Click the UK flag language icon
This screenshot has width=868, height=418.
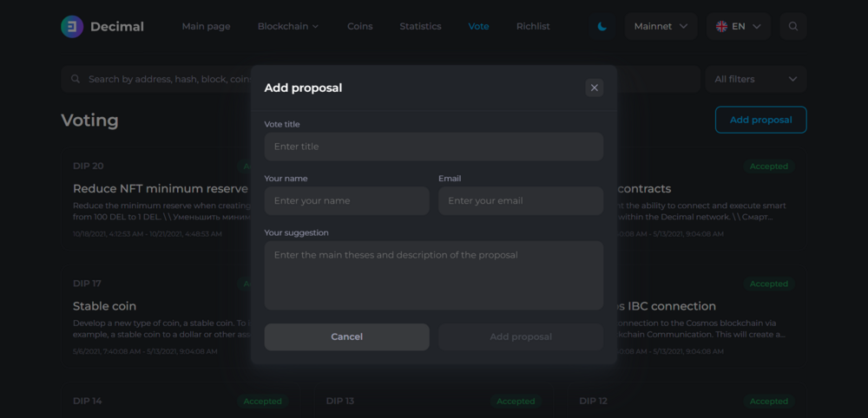[721, 26]
